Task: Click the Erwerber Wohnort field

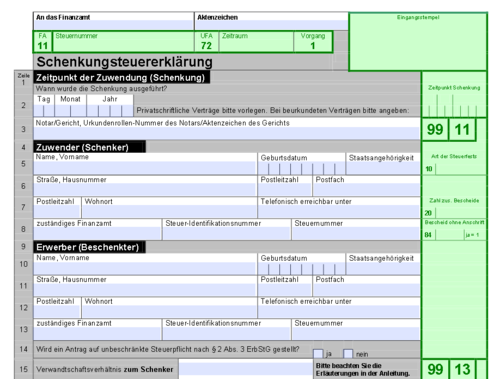Action: pyautogui.click(x=169, y=312)
